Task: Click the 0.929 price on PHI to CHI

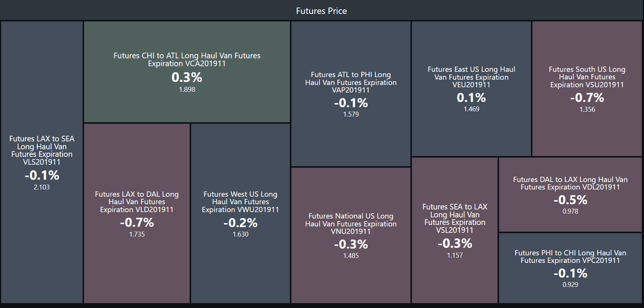Action: 570,284
